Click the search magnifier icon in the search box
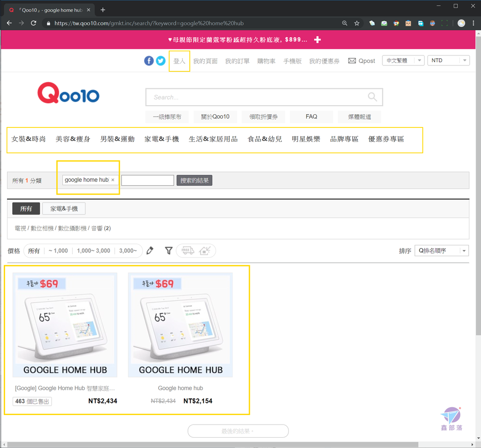 click(372, 97)
